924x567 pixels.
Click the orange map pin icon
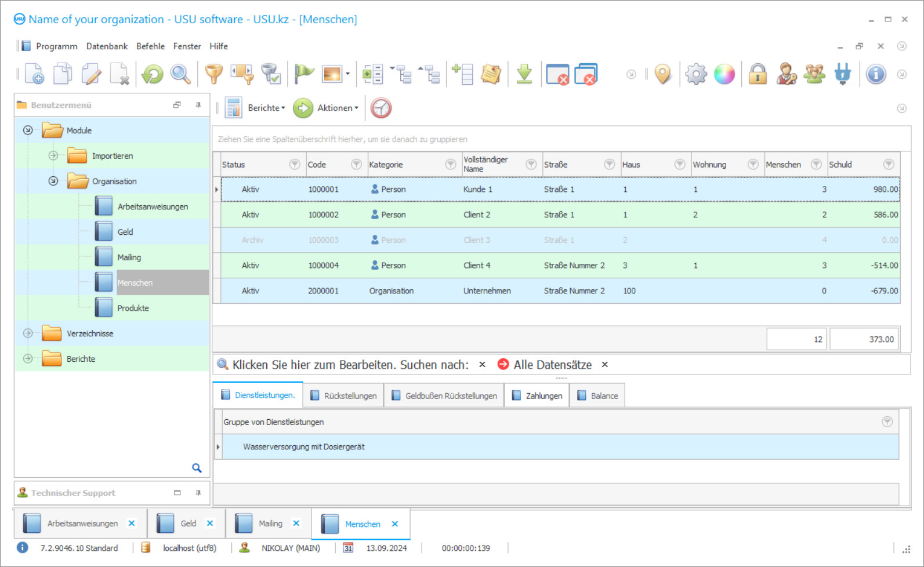click(662, 74)
